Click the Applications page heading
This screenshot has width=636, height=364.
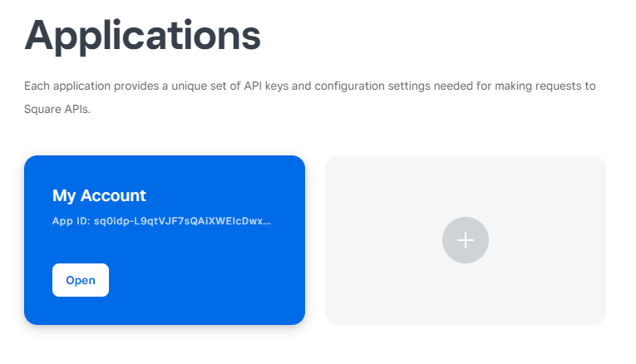(142, 36)
